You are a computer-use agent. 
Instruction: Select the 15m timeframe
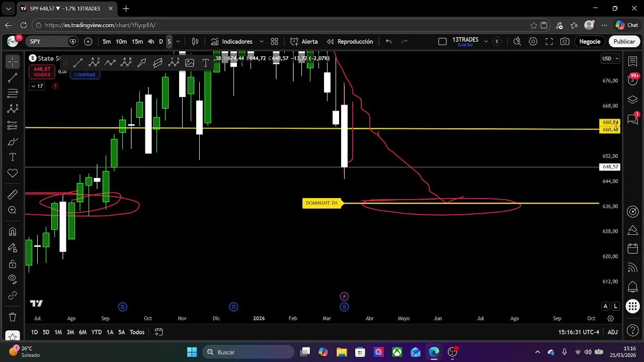tap(137, 42)
